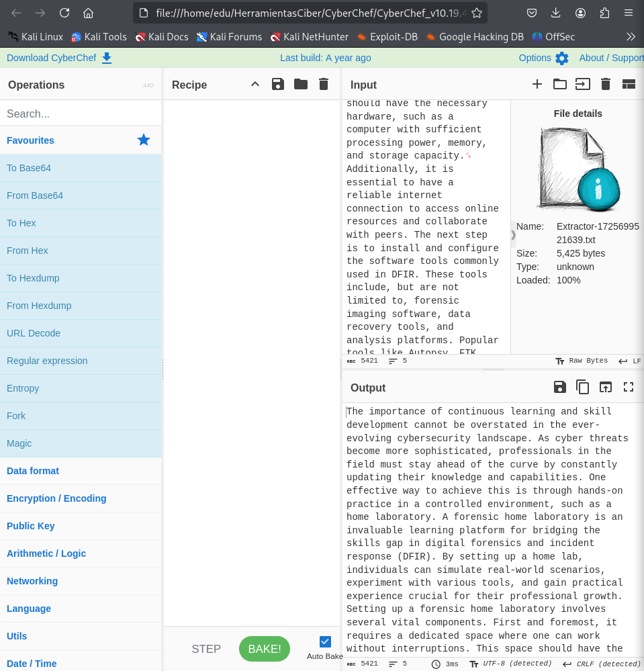Open the About / Support link
This screenshot has height=671, width=644.
[x=612, y=58]
